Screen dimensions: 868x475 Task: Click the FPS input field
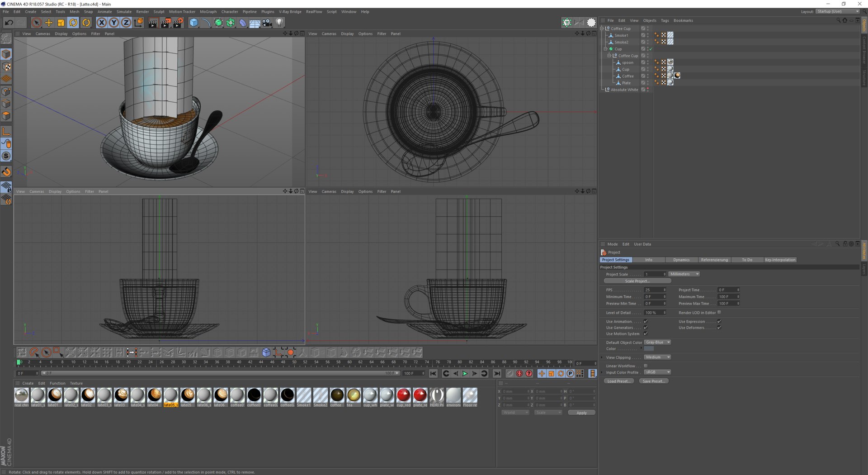655,290
